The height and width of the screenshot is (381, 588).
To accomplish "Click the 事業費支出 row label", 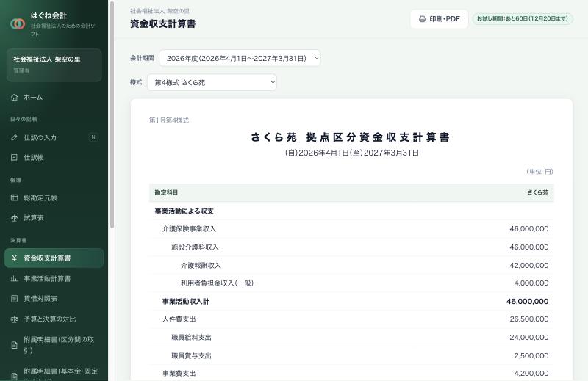I will pyautogui.click(x=179, y=374).
